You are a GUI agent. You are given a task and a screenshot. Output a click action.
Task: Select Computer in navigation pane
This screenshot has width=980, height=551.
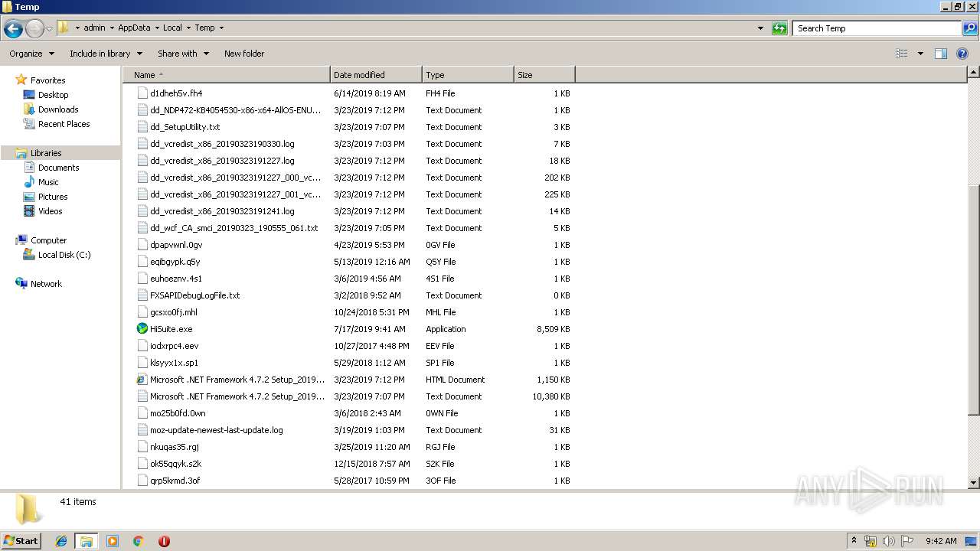[x=48, y=240]
